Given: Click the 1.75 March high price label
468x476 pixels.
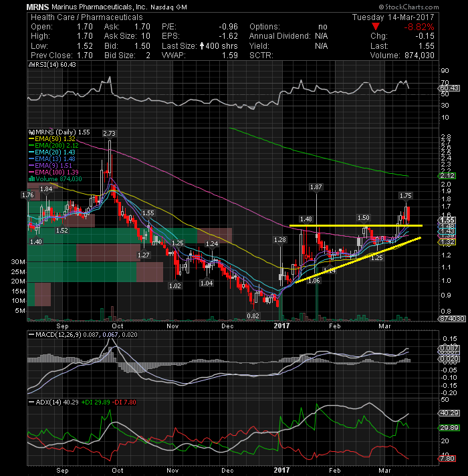Looking at the screenshot, I should point(406,196).
